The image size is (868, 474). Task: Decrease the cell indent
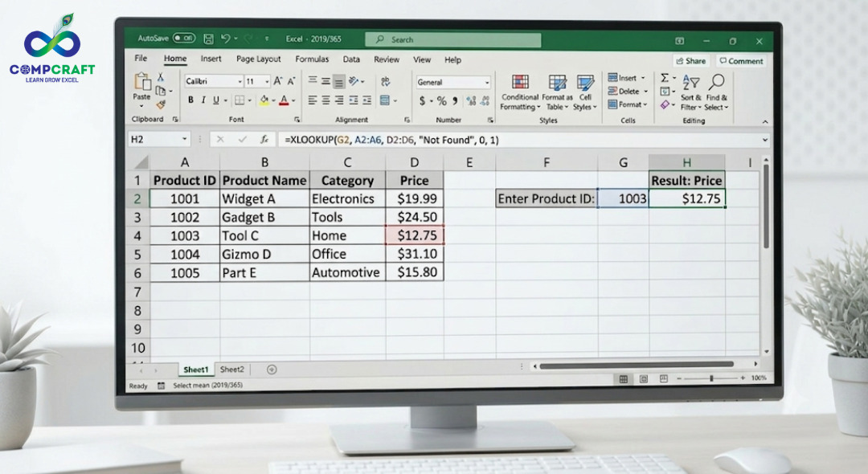point(353,100)
